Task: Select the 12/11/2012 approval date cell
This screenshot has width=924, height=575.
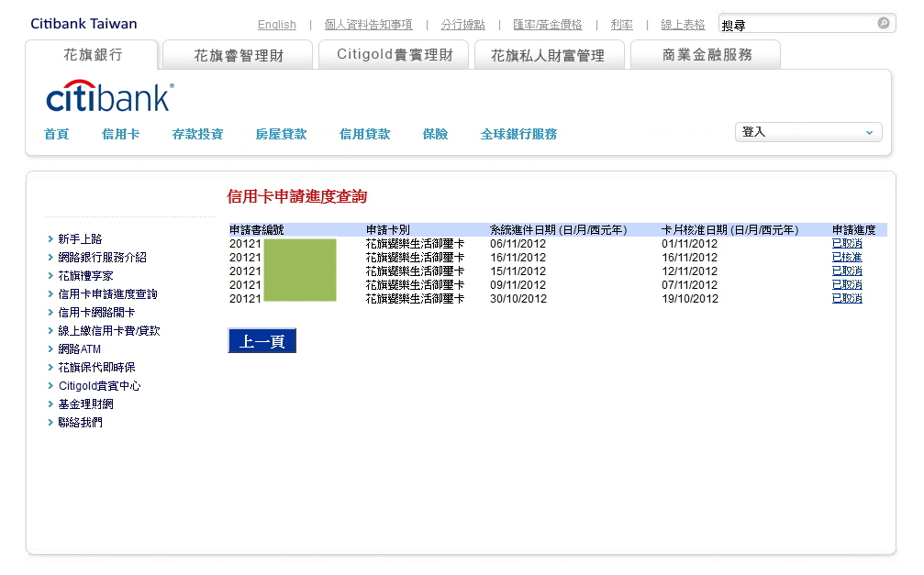Action: coord(689,271)
